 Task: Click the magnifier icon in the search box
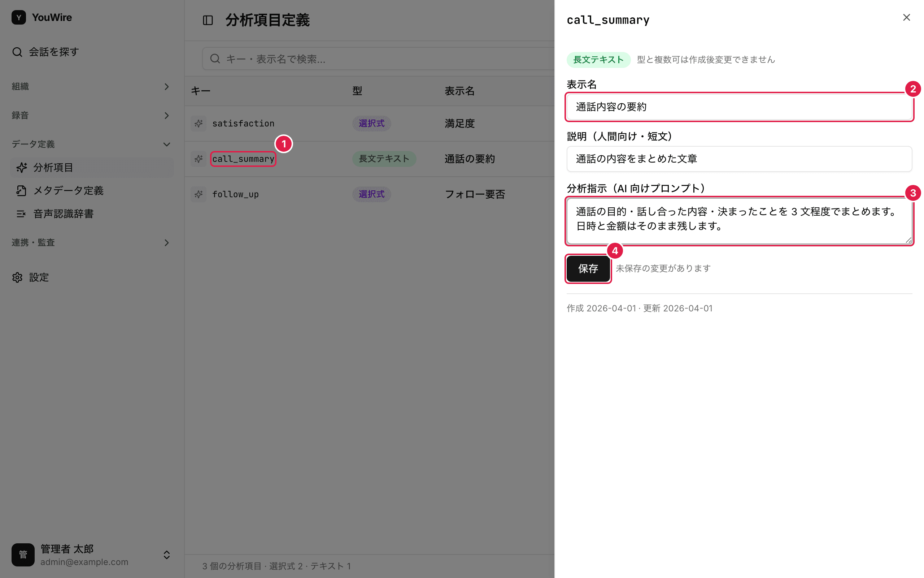215,59
